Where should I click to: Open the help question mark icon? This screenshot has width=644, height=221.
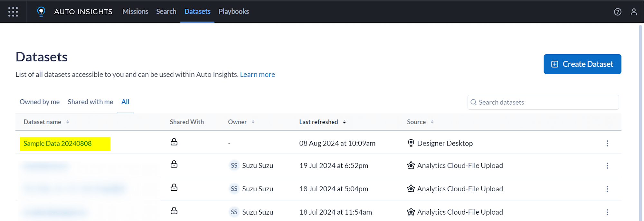coord(617,12)
